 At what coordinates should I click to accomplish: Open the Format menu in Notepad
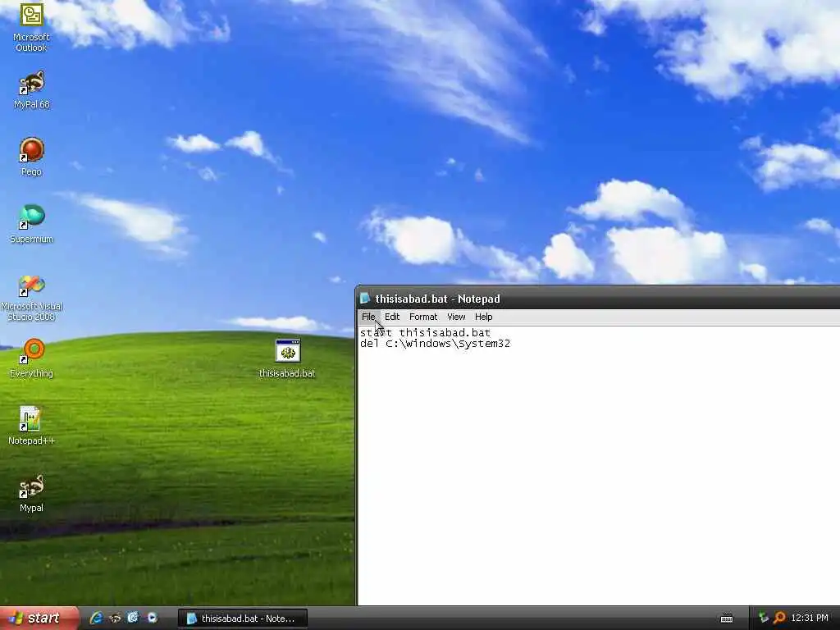(423, 317)
